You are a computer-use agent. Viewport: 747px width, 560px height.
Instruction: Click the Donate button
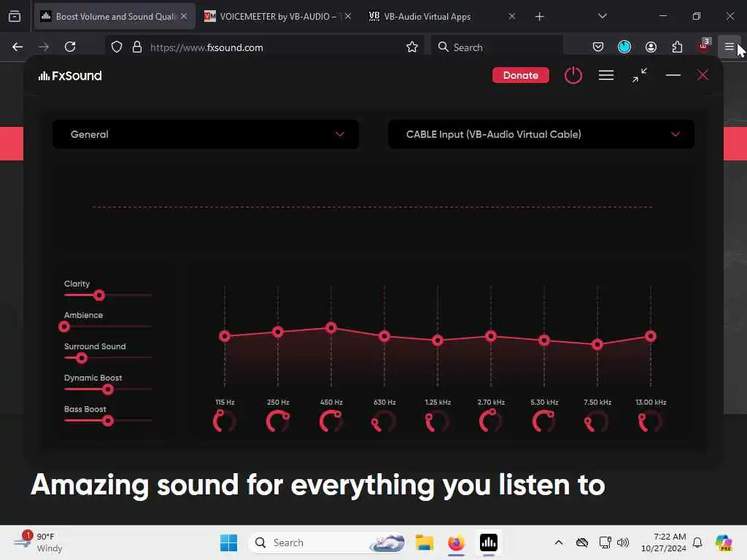click(521, 75)
